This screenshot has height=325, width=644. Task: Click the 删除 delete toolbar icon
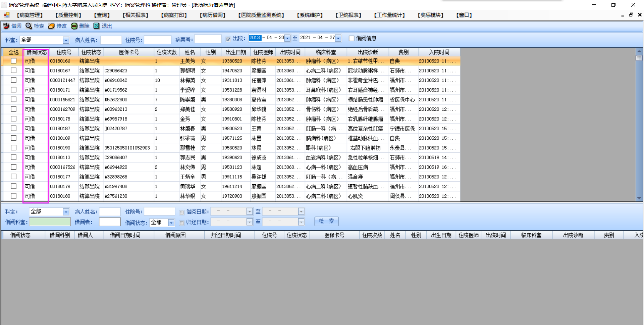[x=74, y=26]
